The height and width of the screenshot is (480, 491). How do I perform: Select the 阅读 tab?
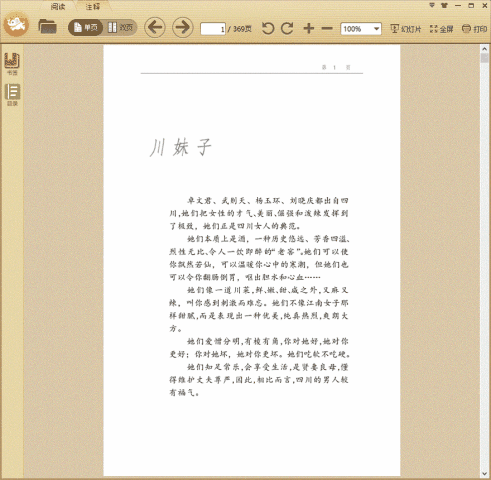pos(58,6)
